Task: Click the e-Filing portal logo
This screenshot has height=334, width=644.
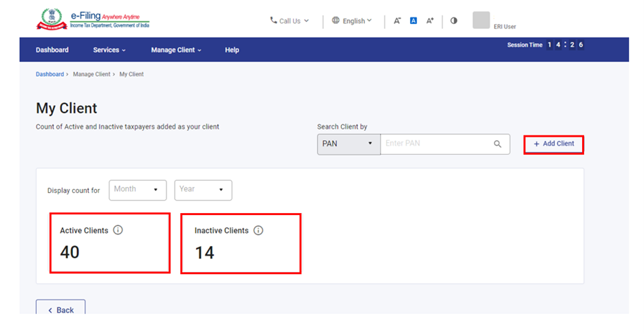Action: click(x=93, y=20)
